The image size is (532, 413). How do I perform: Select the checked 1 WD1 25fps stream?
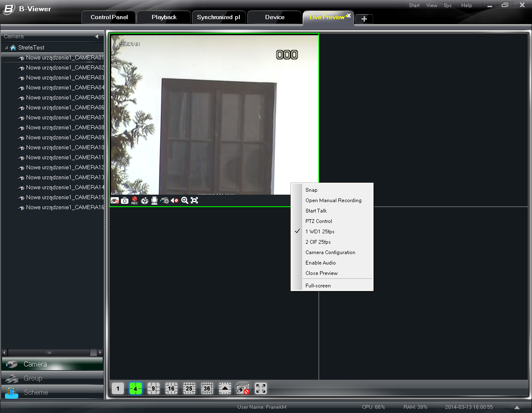click(332, 232)
